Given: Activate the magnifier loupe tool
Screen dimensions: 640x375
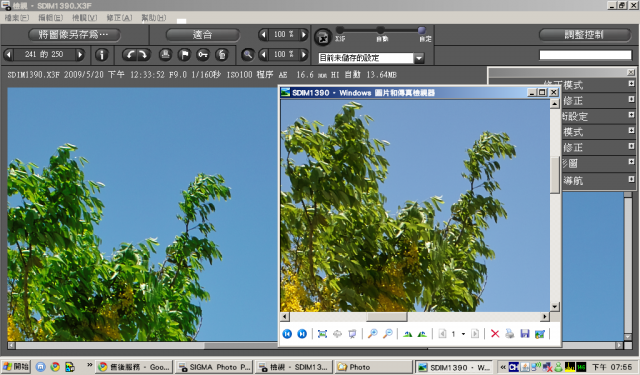Looking at the screenshot, I should 247,55.
